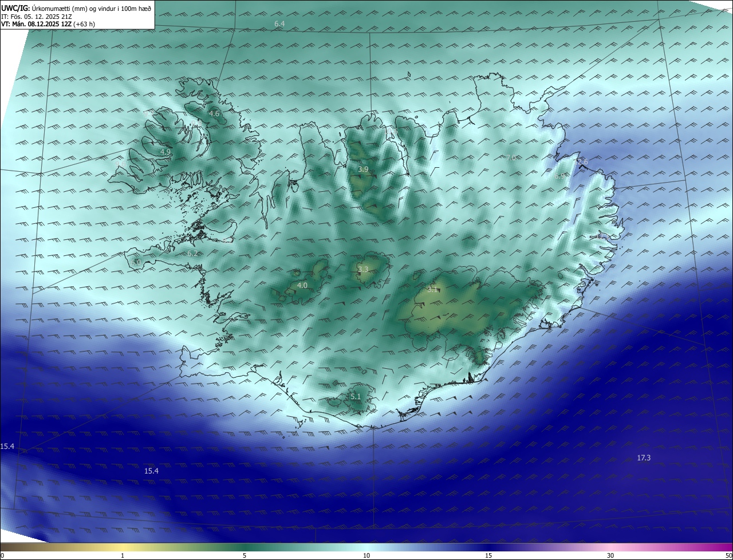733x560 pixels.
Task: Click the 6.2 value label on the map
Action: tap(192, 253)
